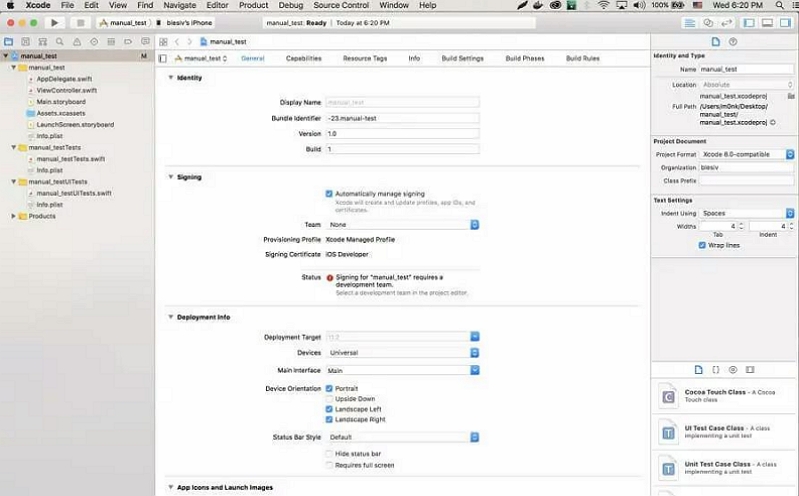Open the Team dropdown set to None
The height and width of the screenshot is (496, 799).
click(402, 225)
